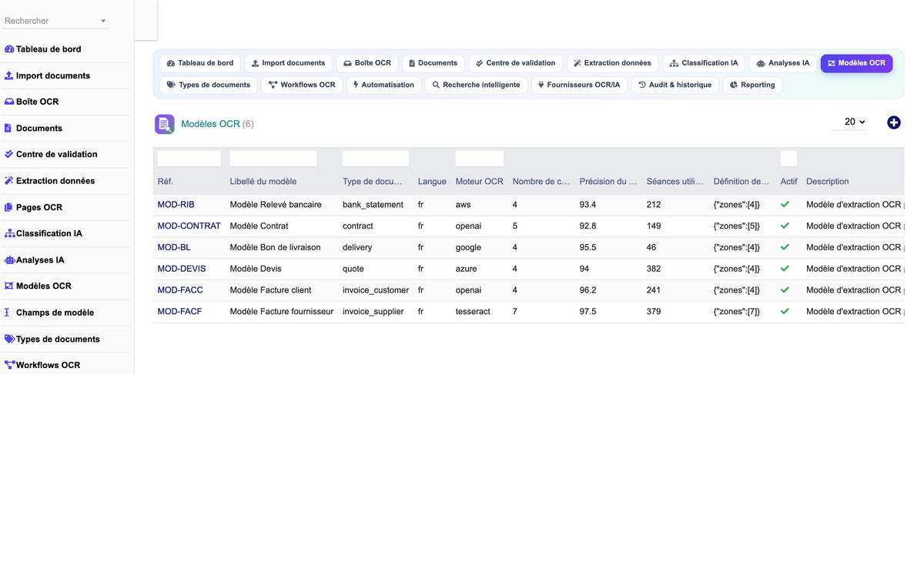Click the 97.5 precision value
The height and width of the screenshot is (572, 924).
coord(588,312)
